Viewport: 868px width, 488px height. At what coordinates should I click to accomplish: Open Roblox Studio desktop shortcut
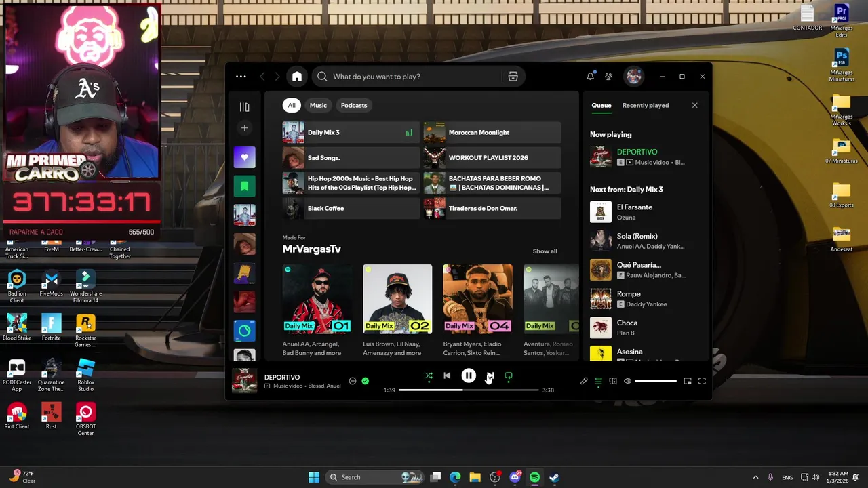pyautogui.click(x=85, y=375)
